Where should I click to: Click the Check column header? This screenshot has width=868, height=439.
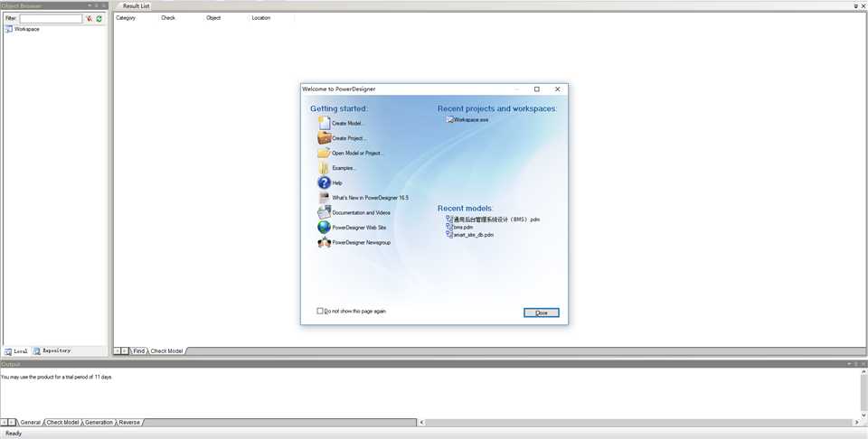tap(168, 18)
